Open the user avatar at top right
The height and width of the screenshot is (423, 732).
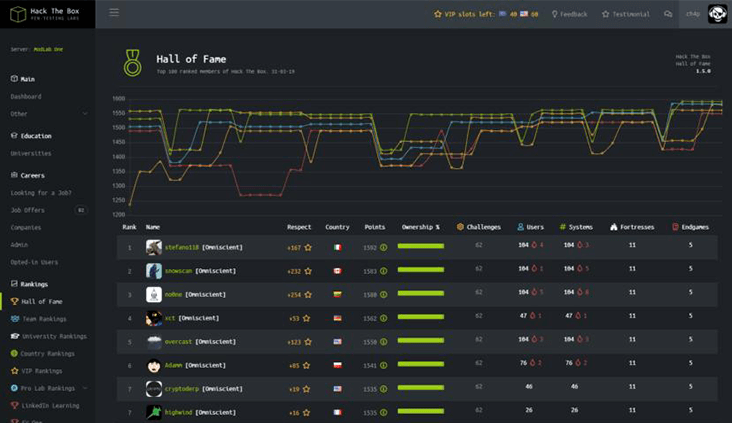pyautogui.click(x=717, y=14)
